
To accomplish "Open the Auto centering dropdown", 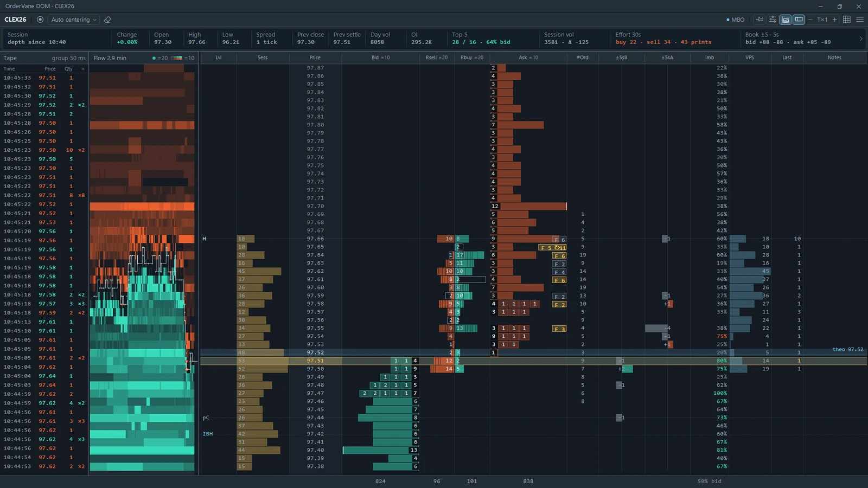I will 73,20.
